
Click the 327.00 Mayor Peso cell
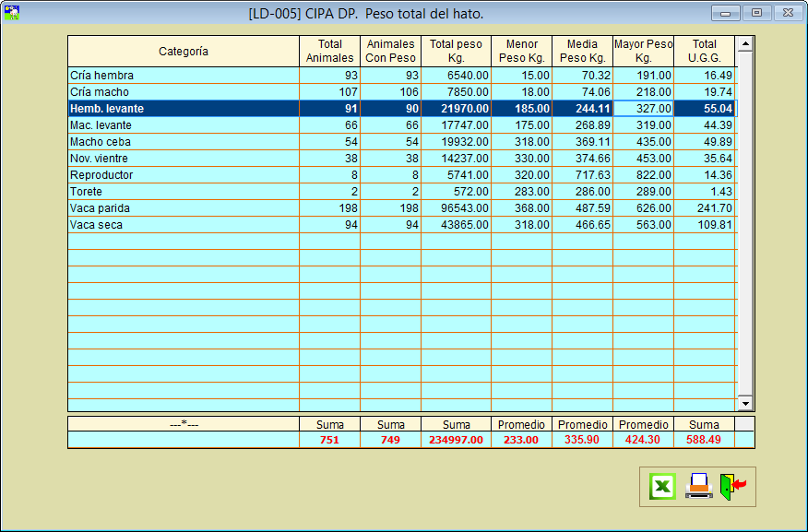click(x=643, y=109)
